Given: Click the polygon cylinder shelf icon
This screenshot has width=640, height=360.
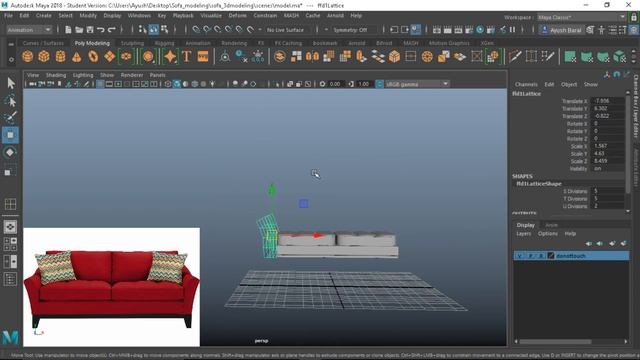Looking at the screenshot, I should pyautogui.click(x=60, y=56).
